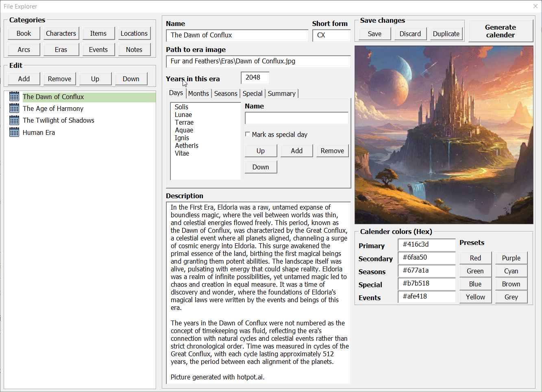Open the Seasons tab

click(x=226, y=93)
